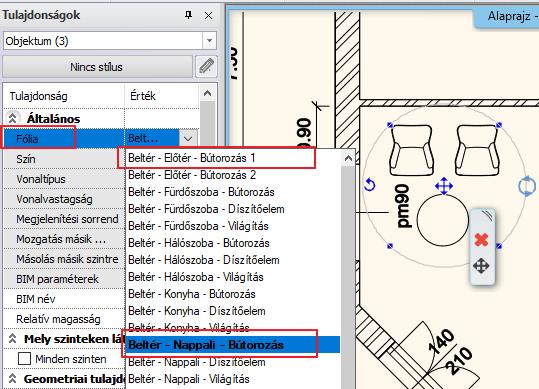Click the blue rotate-left arrow marker
The image size is (539, 389).
click(370, 185)
